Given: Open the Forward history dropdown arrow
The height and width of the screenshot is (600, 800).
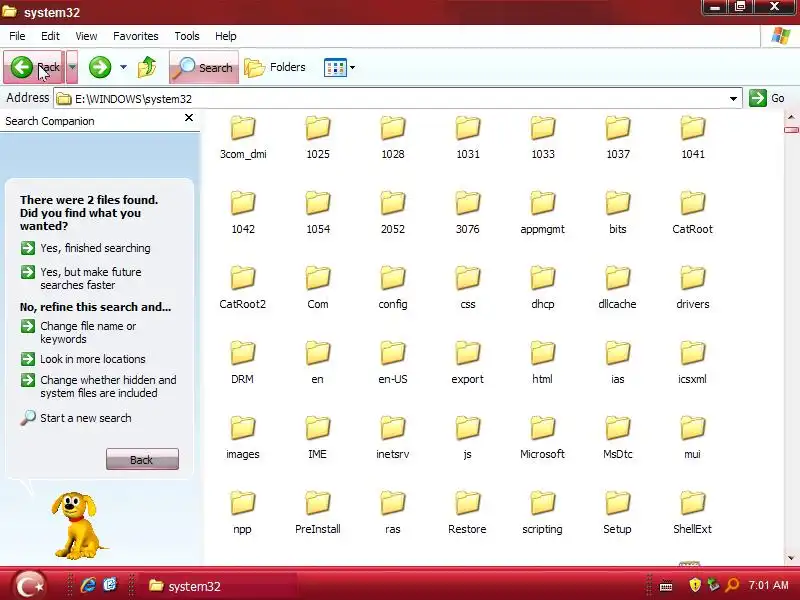Looking at the screenshot, I should pyautogui.click(x=123, y=67).
